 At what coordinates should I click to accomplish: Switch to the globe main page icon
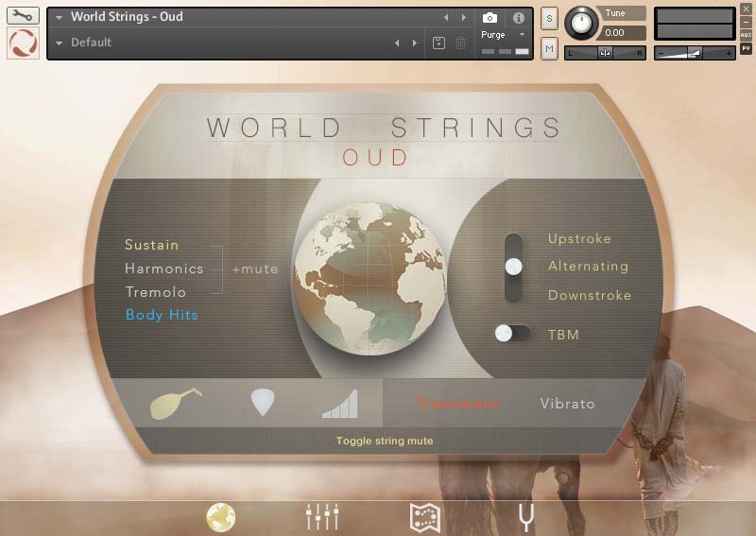pyautogui.click(x=221, y=517)
